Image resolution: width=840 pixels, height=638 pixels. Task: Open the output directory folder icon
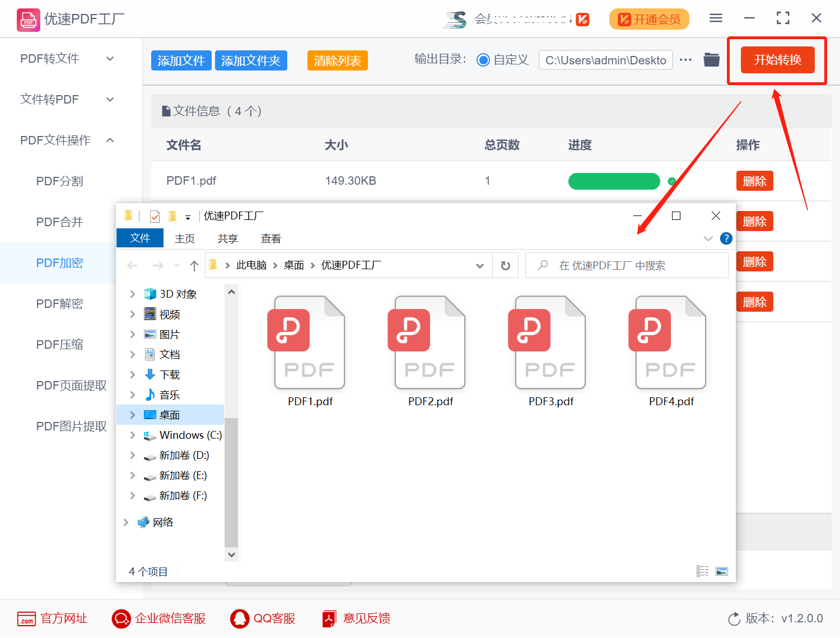pyautogui.click(x=711, y=59)
